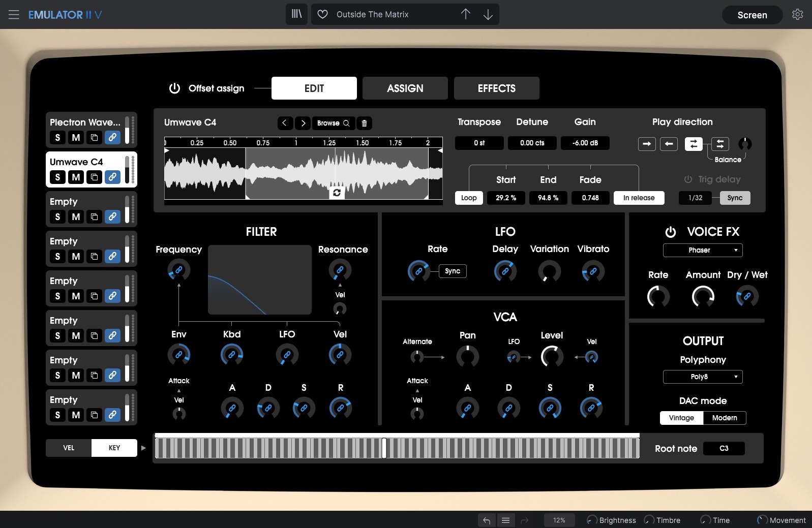Select the KEY keyboard view tab
The image size is (812, 528).
(x=114, y=448)
